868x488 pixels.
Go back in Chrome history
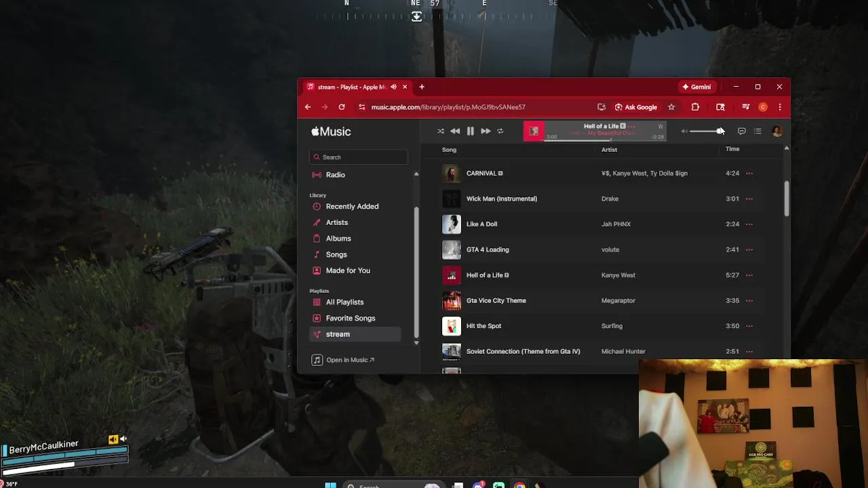coord(308,107)
